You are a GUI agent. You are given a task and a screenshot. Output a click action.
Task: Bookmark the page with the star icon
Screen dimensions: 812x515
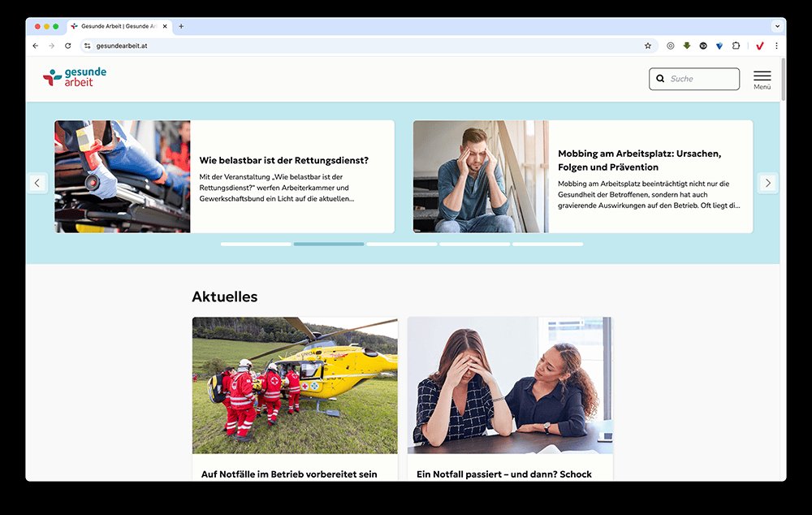pyautogui.click(x=647, y=46)
